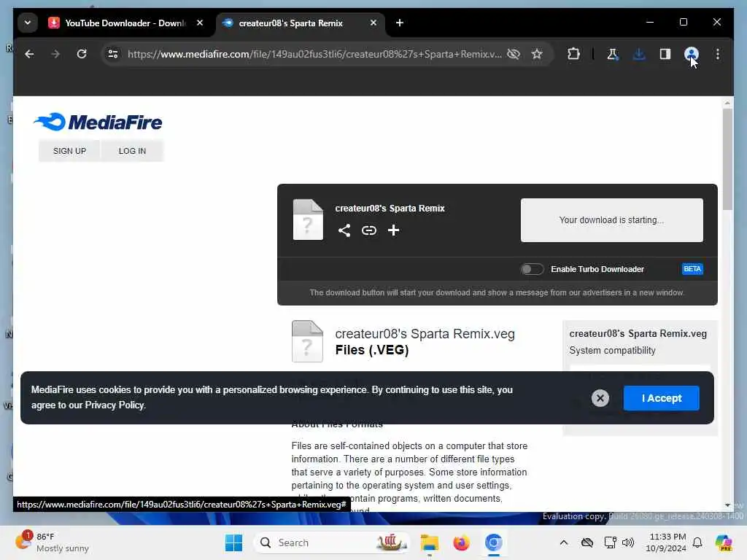Click the SIGN UP button
This screenshot has height=560, width=747.
click(69, 151)
